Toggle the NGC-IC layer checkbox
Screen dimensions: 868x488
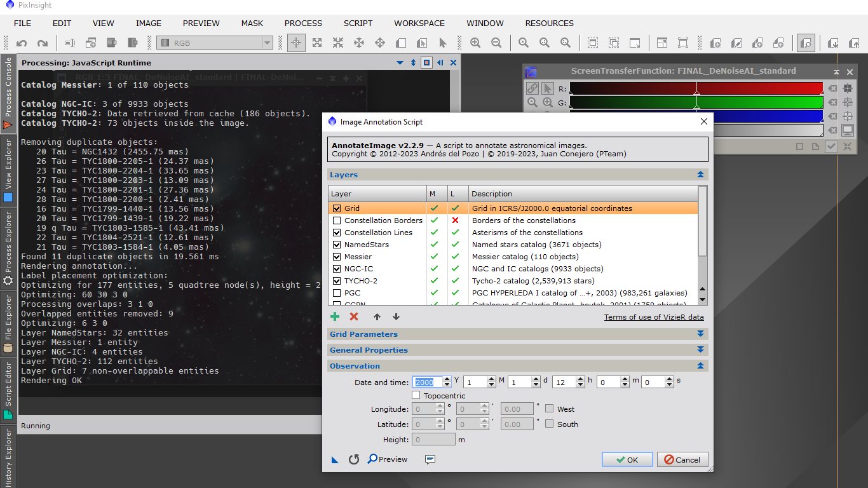[337, 269]
